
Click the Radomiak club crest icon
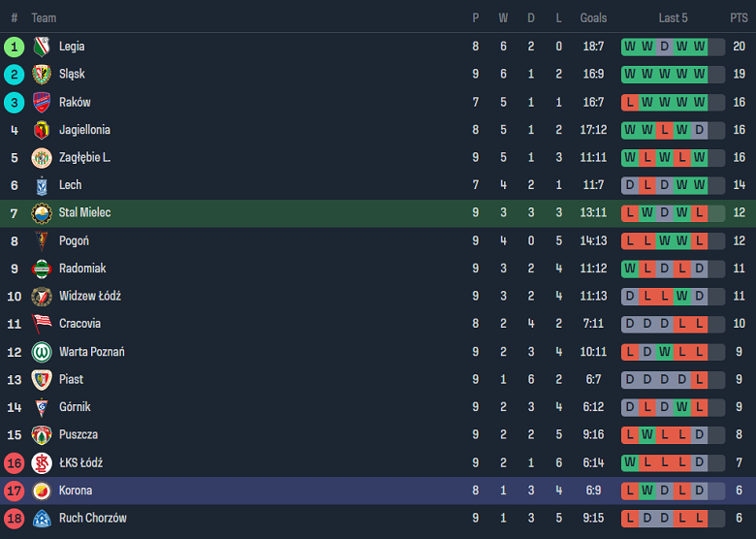pyautogui.click(x=41, y=269)
